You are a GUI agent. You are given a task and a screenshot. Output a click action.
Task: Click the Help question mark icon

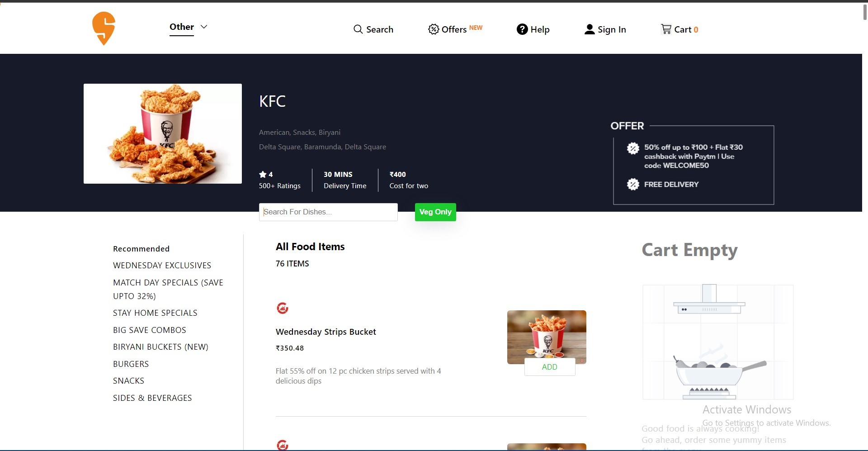click(x=522, y=29)
